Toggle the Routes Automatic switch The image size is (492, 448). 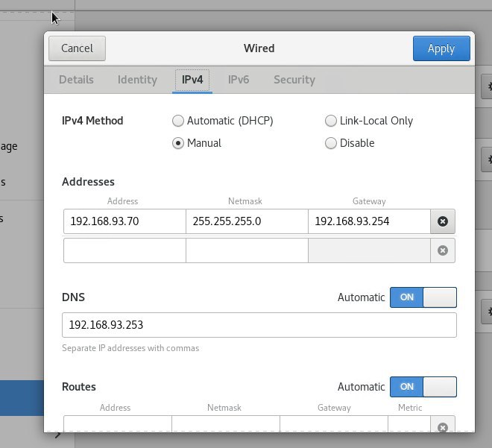(423, 387)
